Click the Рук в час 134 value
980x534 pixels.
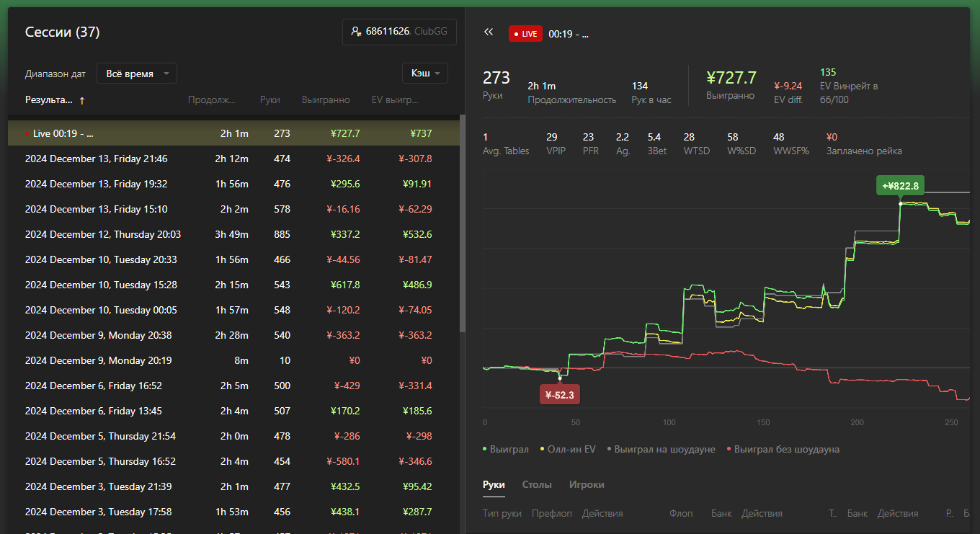[640, 86]
